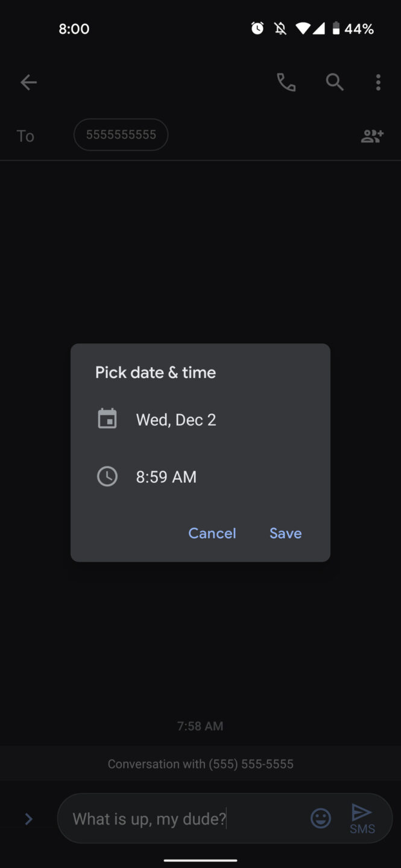Navigate back with the arrow

[x=28, y=82]
